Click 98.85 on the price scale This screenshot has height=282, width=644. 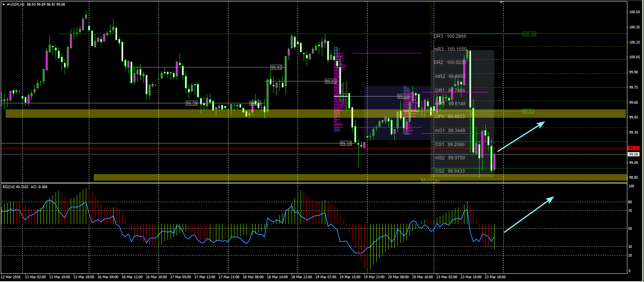633,178
